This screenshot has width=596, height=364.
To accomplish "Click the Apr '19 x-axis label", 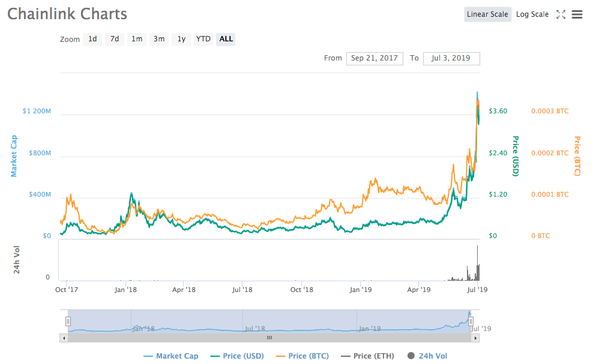I will (418, 290).
